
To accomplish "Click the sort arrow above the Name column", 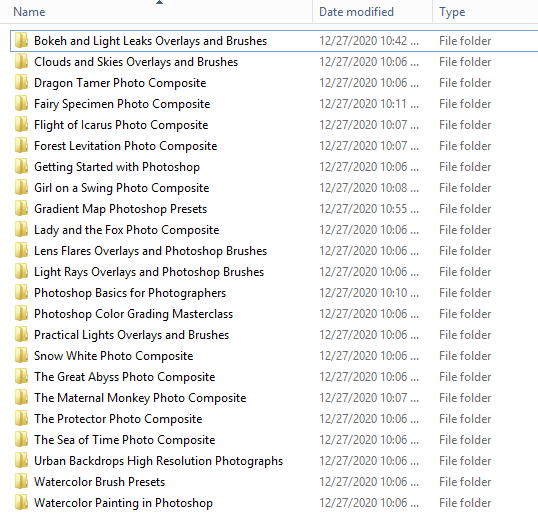I will (x=159, y=2).
